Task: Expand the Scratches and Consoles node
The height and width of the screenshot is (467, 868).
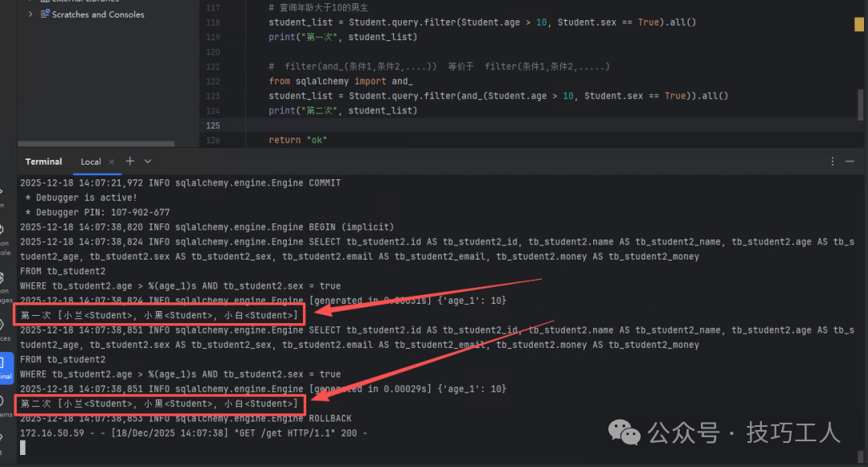Action: click(30, 14)
